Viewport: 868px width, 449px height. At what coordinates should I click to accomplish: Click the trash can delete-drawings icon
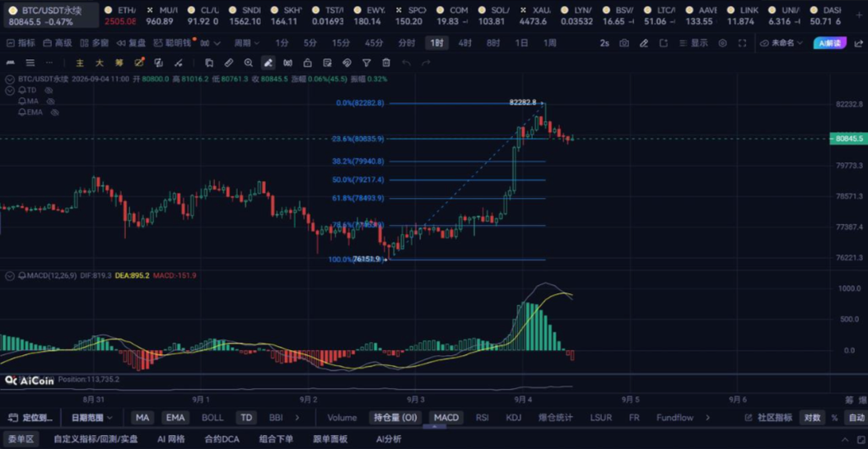386,63
